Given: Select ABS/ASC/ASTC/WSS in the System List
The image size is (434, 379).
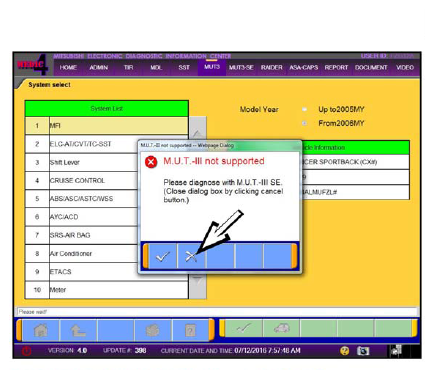Looking at the screenshot, I should pos(82,199).
